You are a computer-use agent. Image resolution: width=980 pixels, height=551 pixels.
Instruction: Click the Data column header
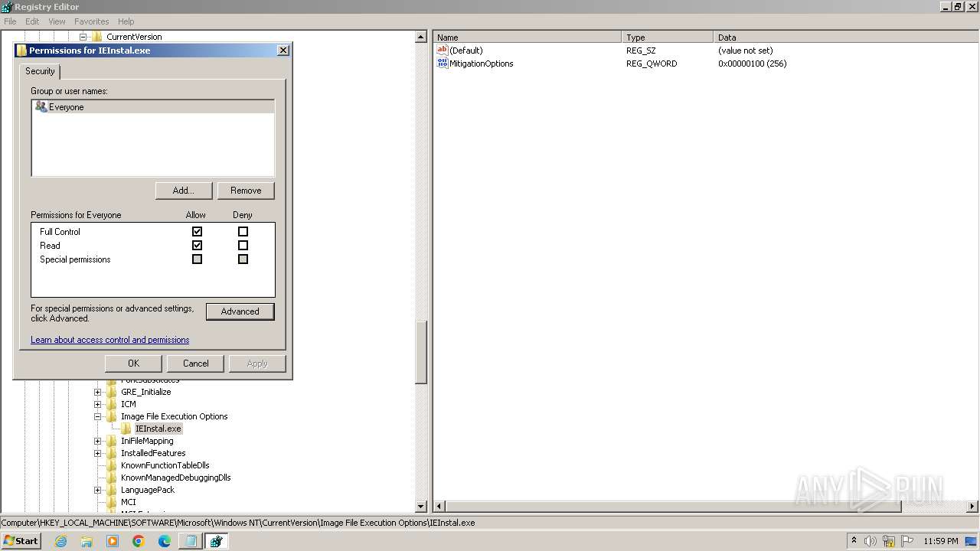coord(846,37)
